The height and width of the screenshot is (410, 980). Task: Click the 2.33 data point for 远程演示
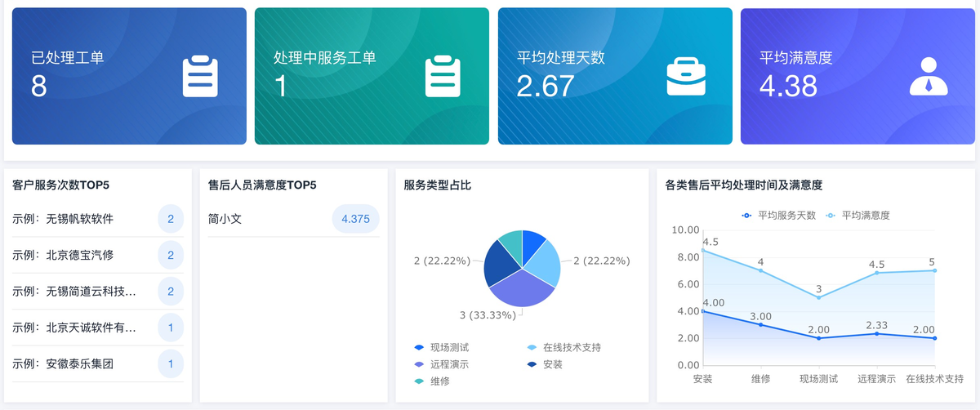pos(877,333)
